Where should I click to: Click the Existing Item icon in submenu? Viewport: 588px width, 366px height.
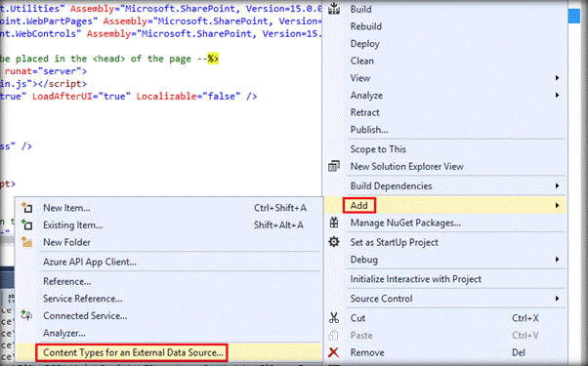tap(26, 224)
